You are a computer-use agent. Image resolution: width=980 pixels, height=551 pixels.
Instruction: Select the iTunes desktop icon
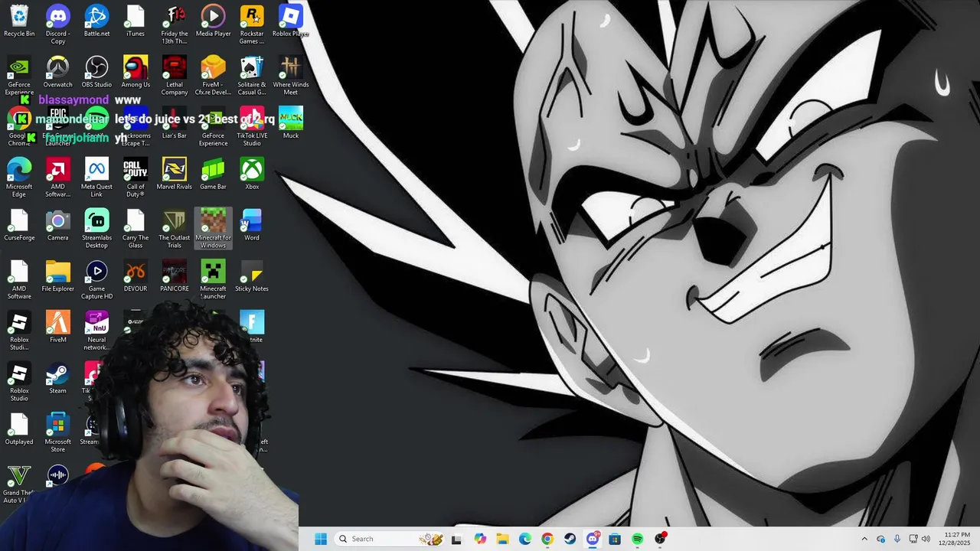[x=136, y=21]
